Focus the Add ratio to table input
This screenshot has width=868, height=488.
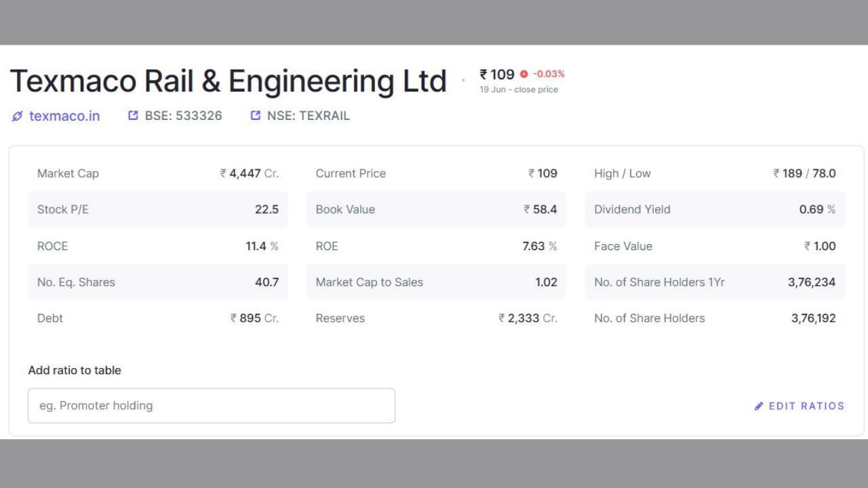pos(212,405)
